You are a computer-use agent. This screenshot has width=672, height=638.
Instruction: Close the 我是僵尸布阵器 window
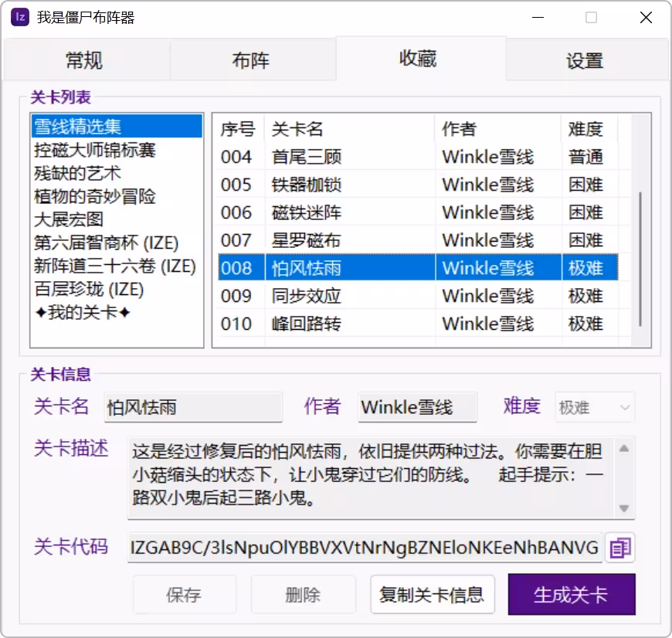[646, 18]
